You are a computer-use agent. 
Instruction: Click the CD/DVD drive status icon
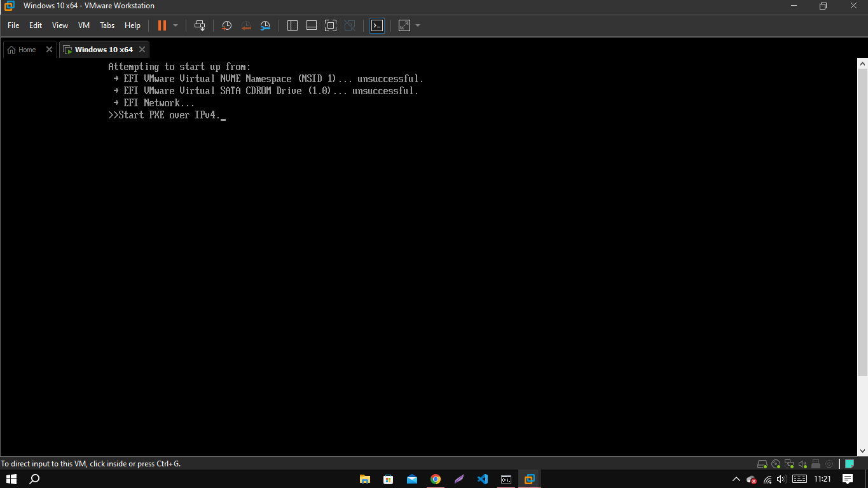coord(776,464)
